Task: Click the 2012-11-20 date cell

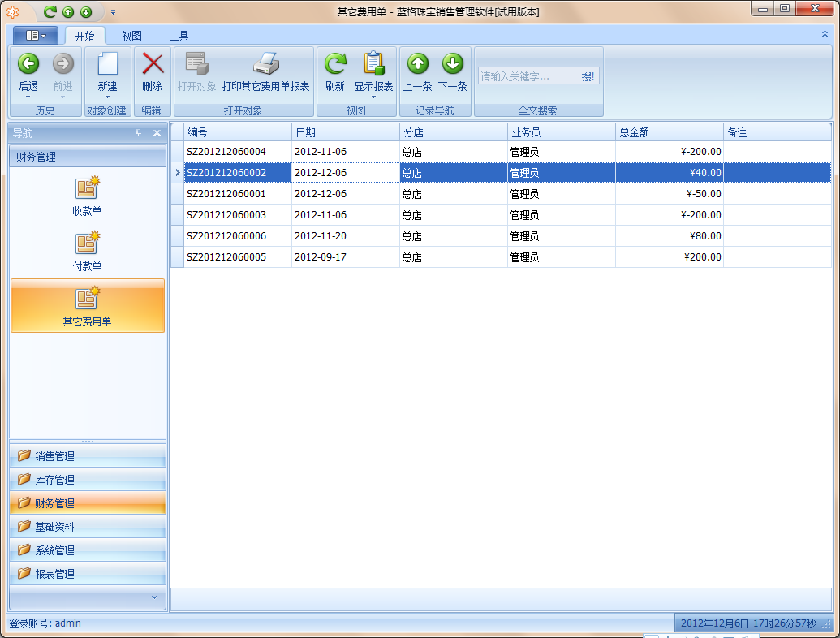Action: tap(346, 235)
